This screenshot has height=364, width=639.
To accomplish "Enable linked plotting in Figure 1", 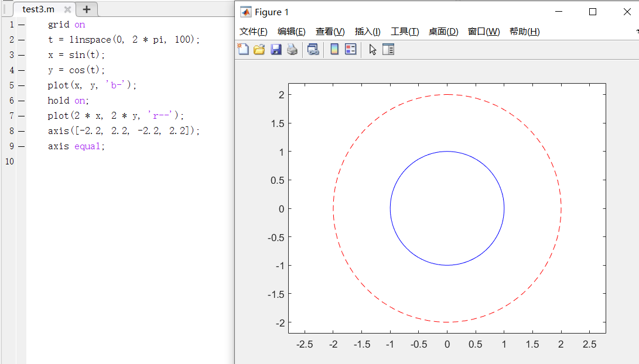I will (x=313, y=50).
